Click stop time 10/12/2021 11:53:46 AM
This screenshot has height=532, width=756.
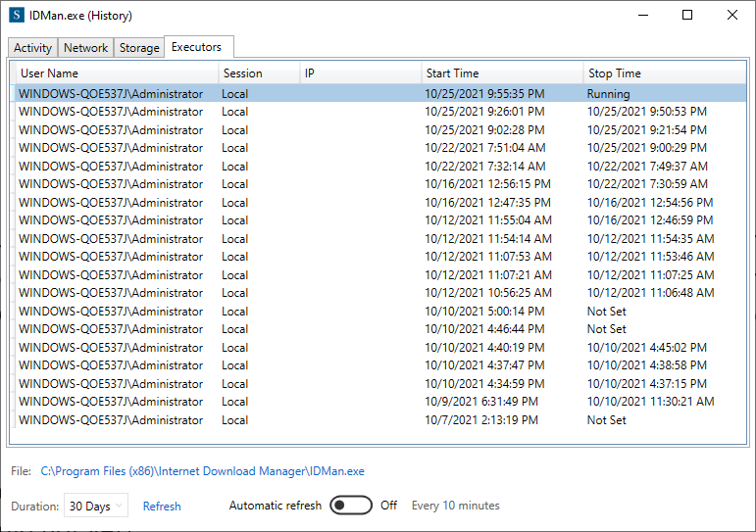pyautogui.click(x=650, y=257)
